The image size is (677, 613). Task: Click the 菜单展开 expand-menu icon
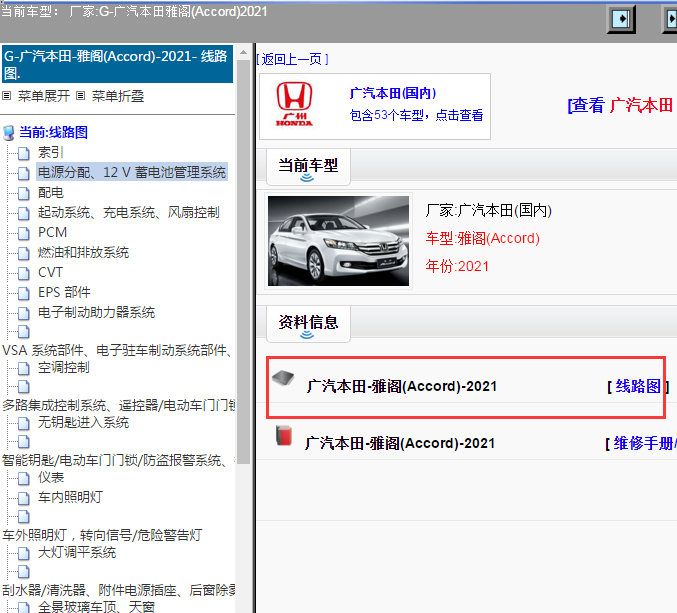pyautogui.click(x=6, y=95)
